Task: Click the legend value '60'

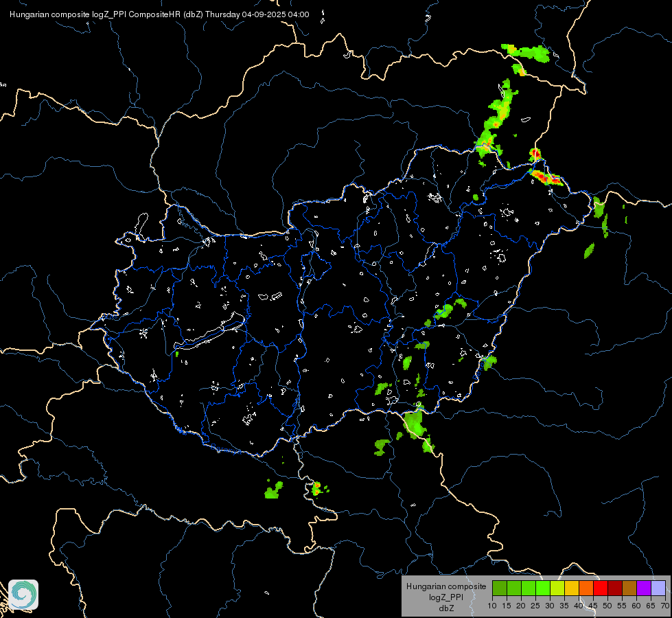Action: (x=636, y=606)
